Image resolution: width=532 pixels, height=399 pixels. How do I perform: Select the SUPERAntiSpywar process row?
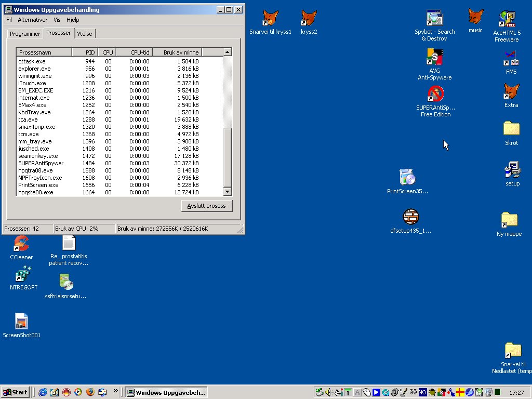coord(120,163)
